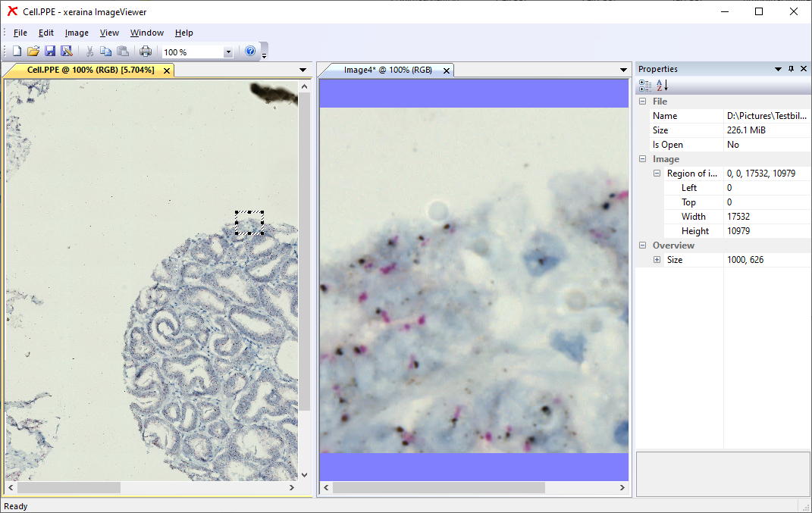Open help via the question mark icon
Viewport: 812px width, 513px height.
point(250,52)
